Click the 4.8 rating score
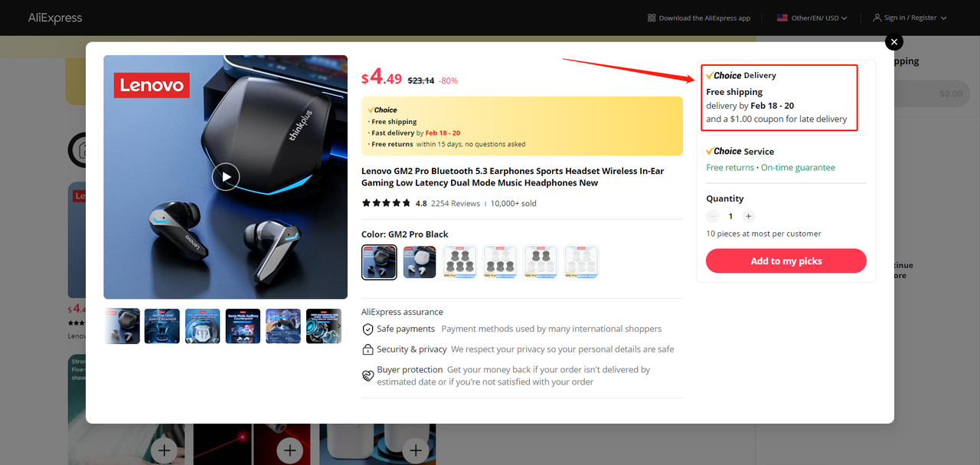This screenshot has height=465, width=980. point(421,204)
